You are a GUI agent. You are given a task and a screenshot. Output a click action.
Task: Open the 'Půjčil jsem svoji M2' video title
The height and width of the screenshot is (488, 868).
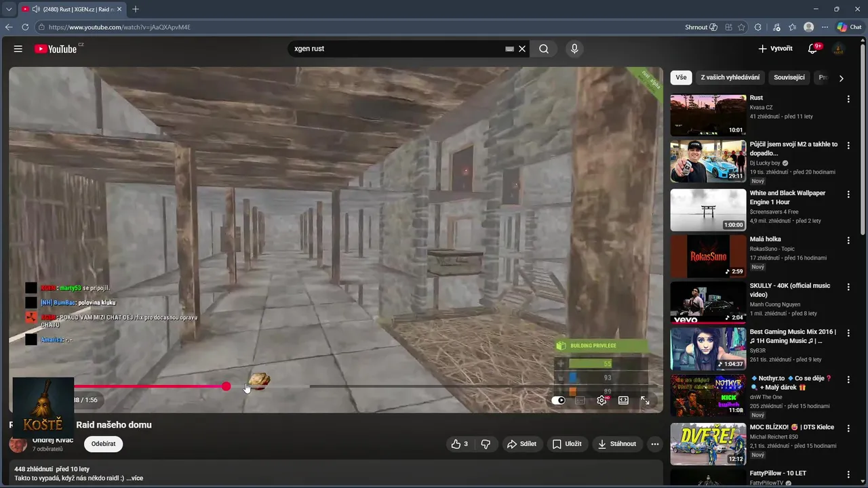[x=793, y=148]
